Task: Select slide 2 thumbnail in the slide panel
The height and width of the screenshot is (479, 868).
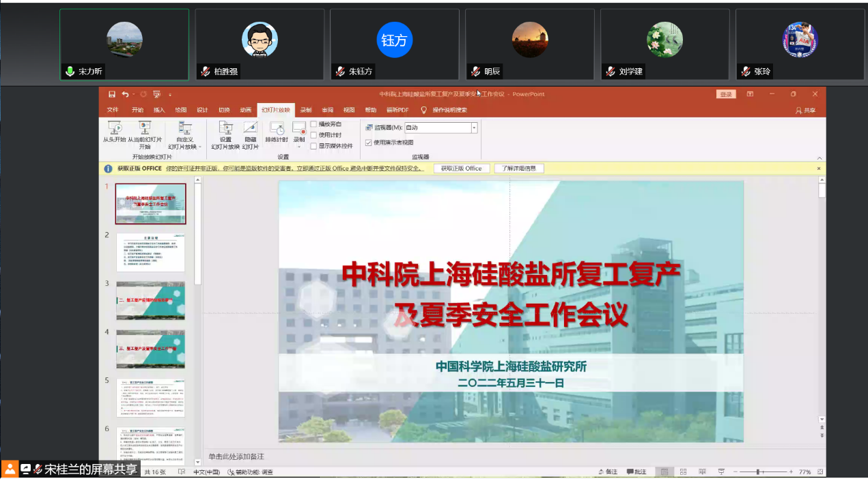Action: click(x=150, y=252)
